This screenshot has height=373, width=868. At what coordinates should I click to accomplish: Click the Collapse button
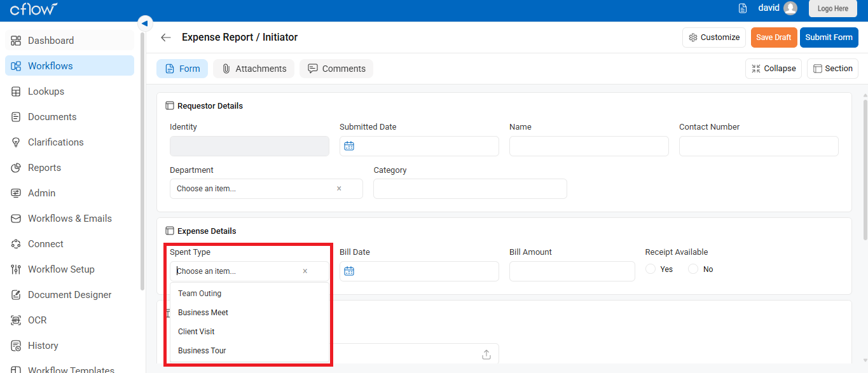(773, 69)
